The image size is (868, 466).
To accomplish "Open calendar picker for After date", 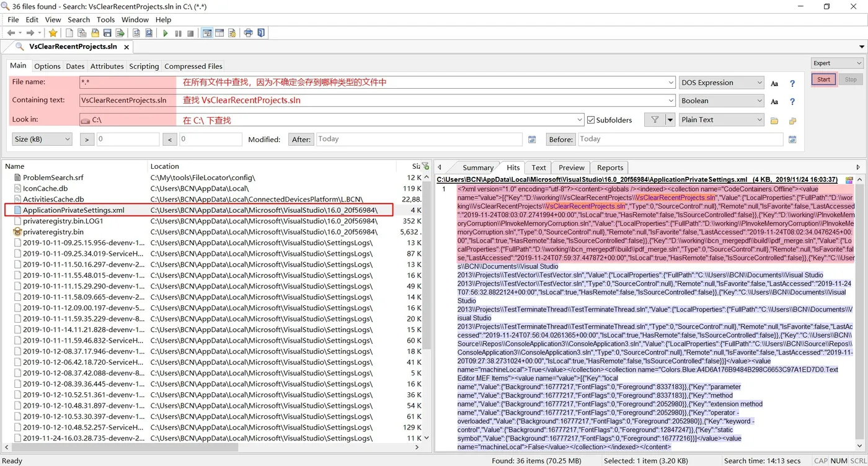I will pos(531,140).
